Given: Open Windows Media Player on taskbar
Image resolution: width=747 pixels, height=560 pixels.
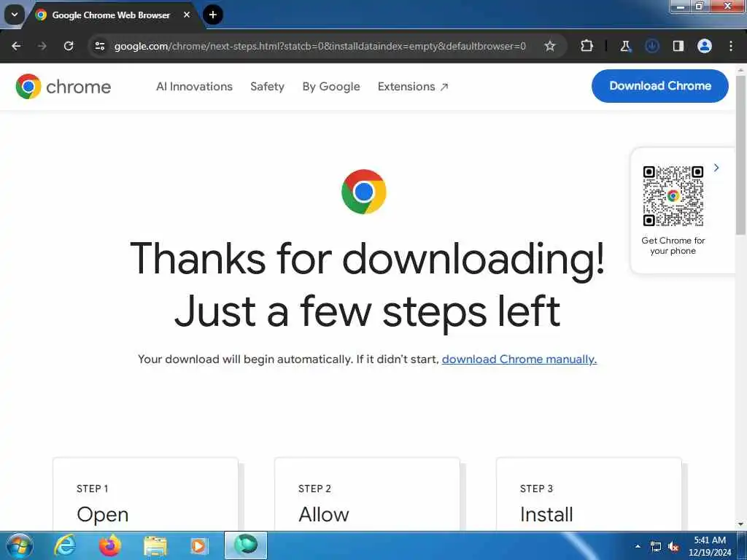Looking at the screenshot, I should coord(198,546).
